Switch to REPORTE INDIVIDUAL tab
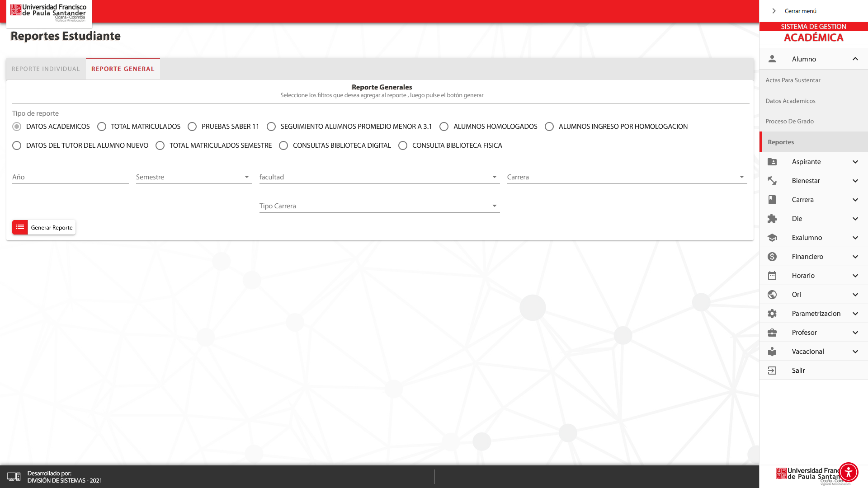Viewport: 868px width, 488px height. 46,69
